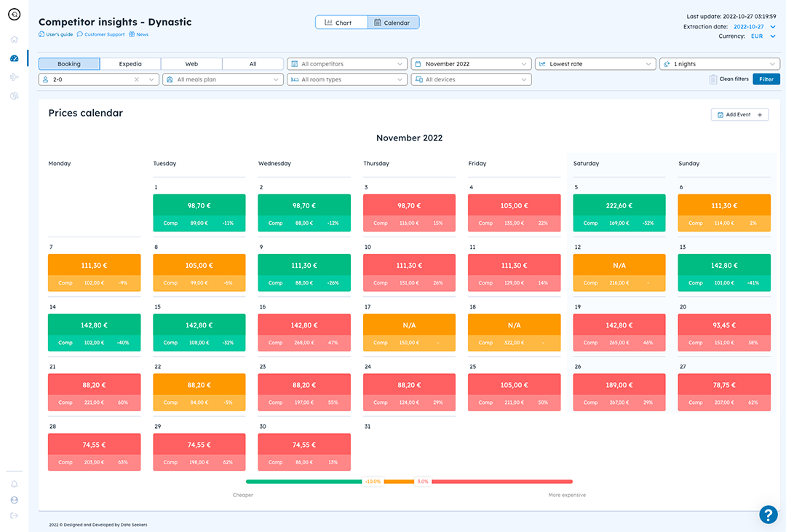The image size is (786, 532).
Task: Switch to Chart view
Action: pos(341,23)
